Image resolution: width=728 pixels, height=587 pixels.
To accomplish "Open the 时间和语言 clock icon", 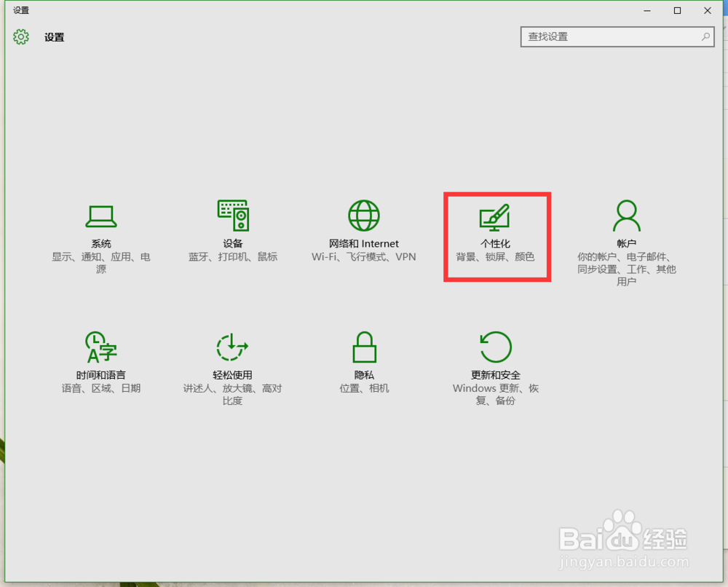I will click(101, 348).
